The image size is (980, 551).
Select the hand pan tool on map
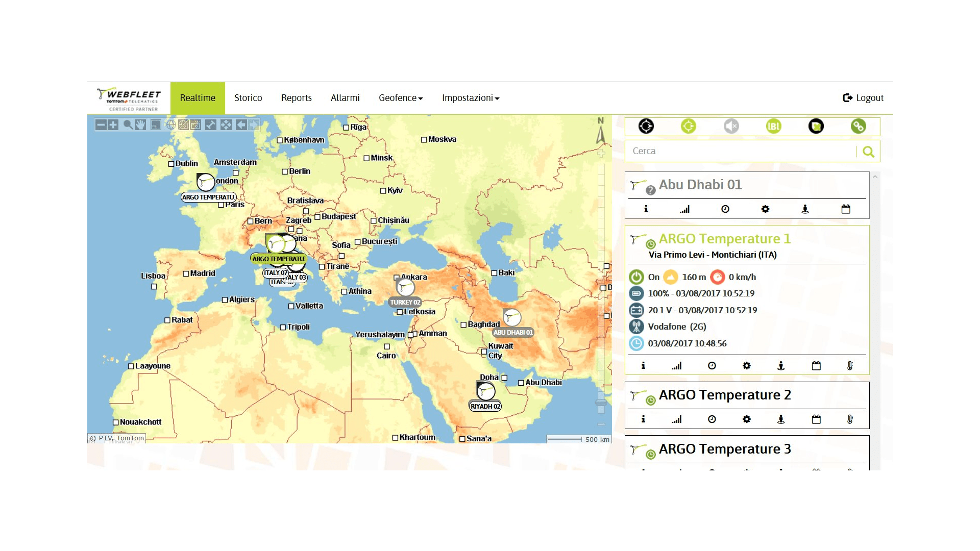point(140,125)
